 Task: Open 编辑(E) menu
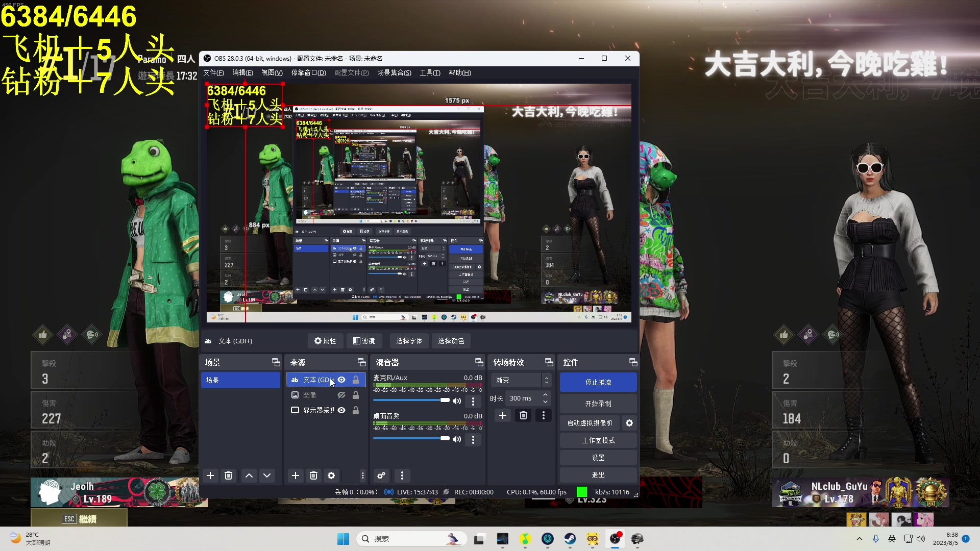(242, 73)
